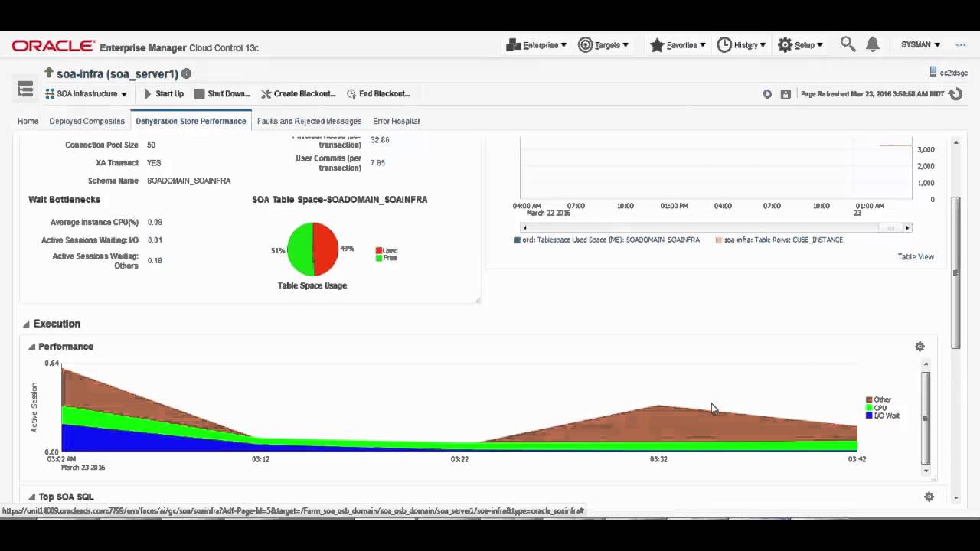Open the Error Hospital tab

coord(396,121)
